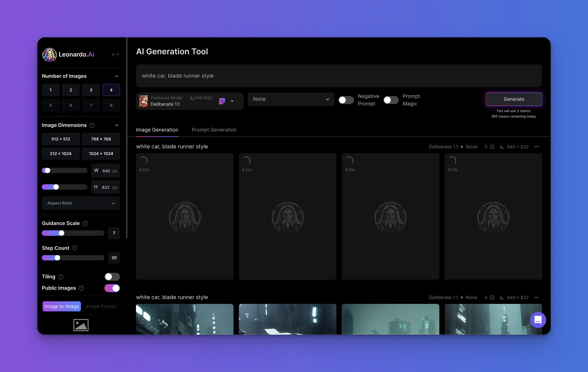Open help for Image Dimensions
588x372 pixels.
pos(92,125)
